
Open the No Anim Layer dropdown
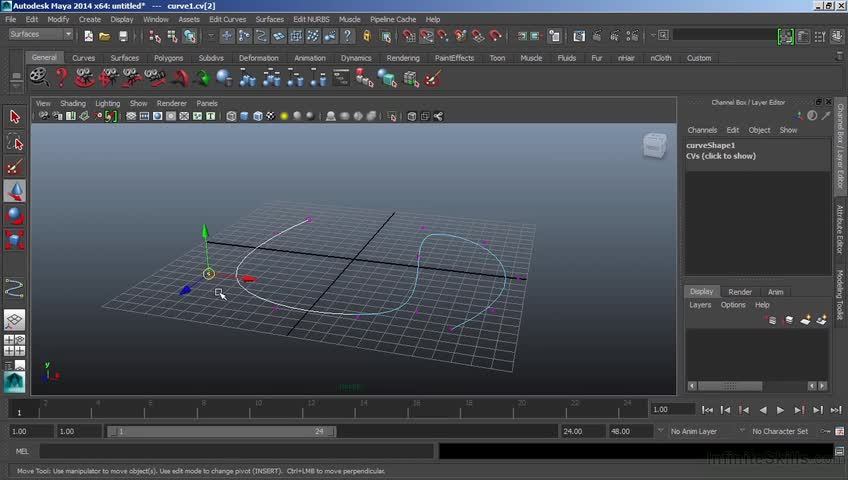(699, 431)
